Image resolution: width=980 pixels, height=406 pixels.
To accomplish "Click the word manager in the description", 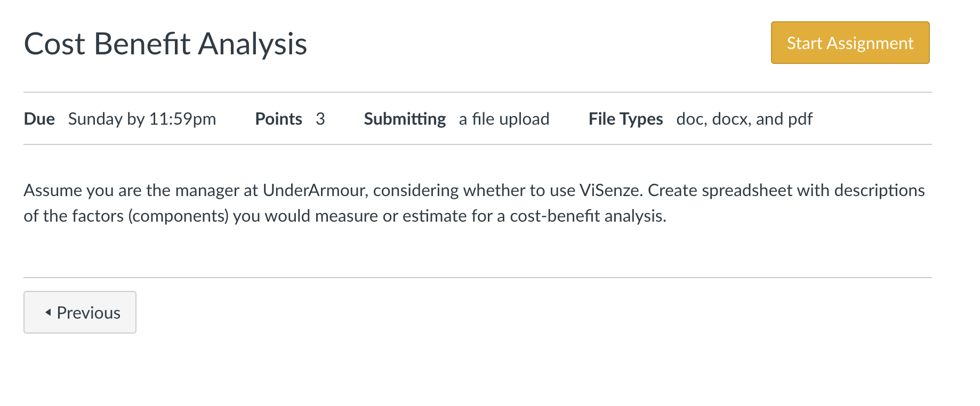I will [207, 190].
